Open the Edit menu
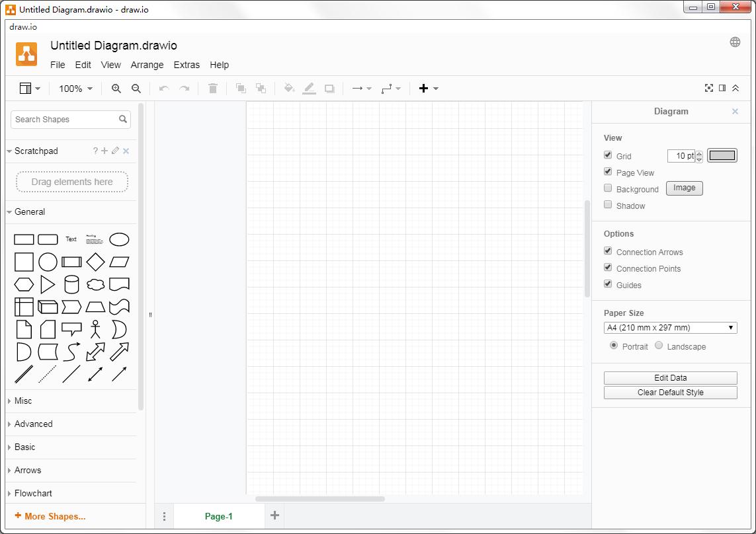The image size is (756, 534). coord(83,65)
